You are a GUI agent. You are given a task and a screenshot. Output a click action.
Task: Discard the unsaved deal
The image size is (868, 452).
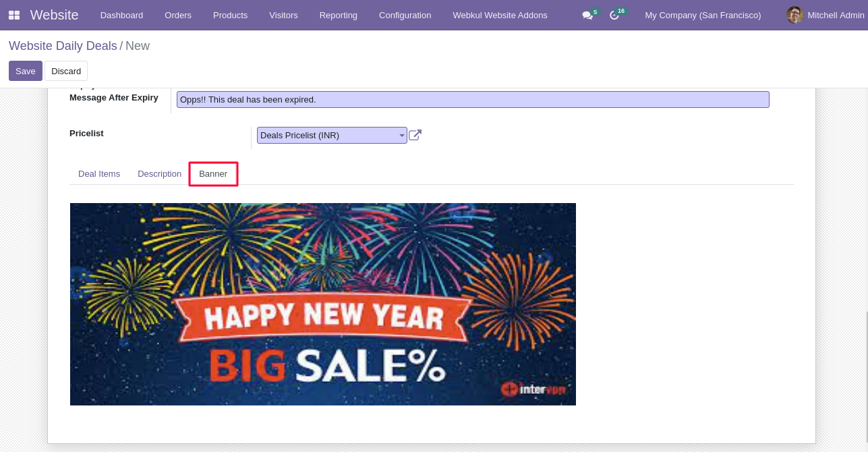[x=66, y=71]
